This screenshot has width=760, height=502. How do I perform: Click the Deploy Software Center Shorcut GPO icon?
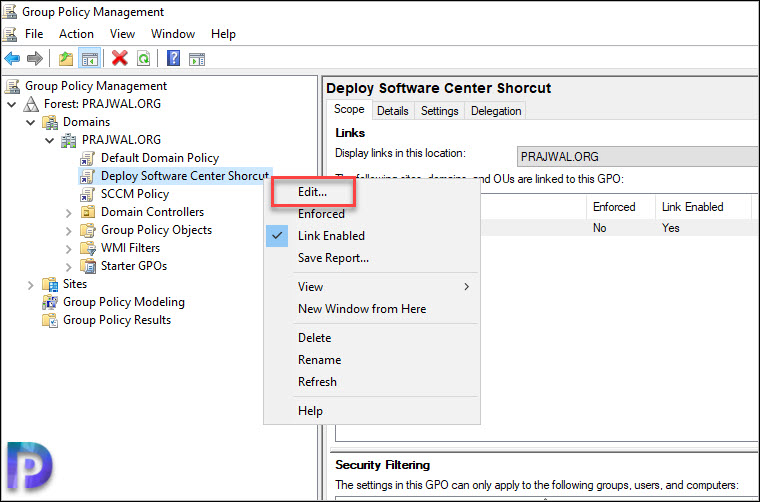tap(87, 176)
